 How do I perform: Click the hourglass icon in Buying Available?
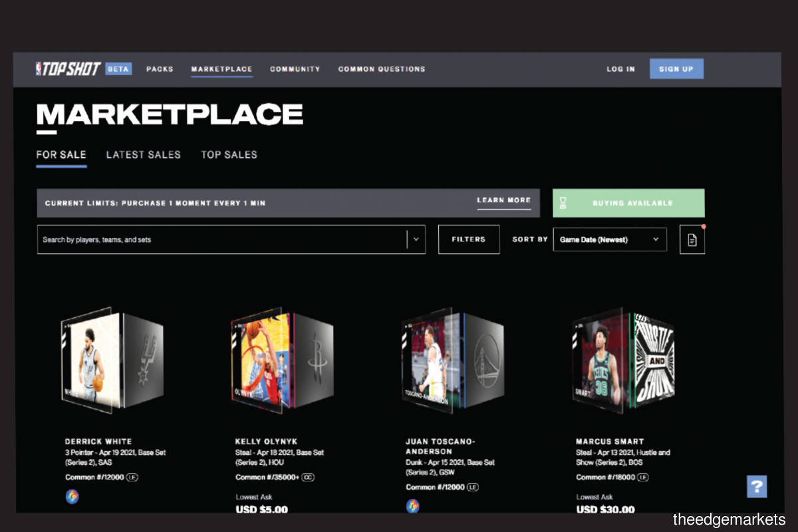point(563,203)
